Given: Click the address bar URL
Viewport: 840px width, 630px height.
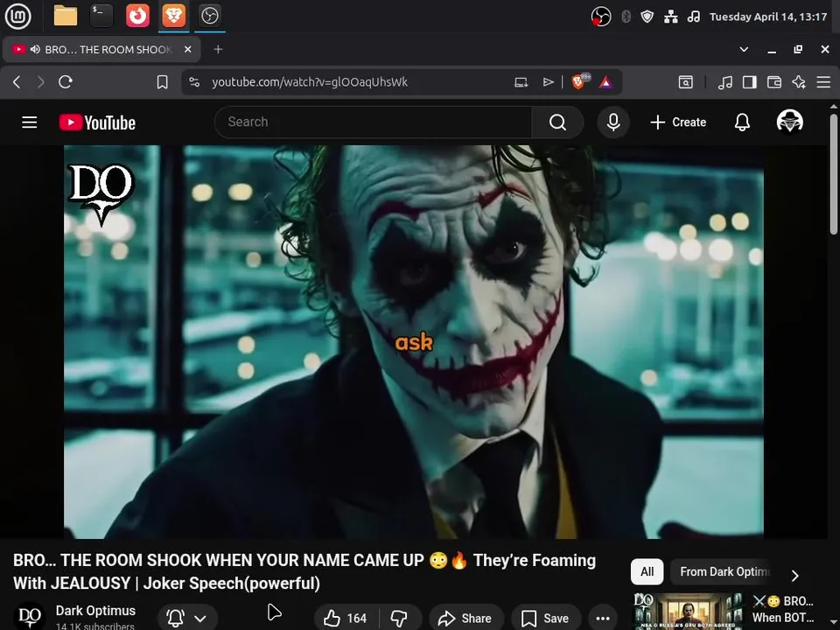Looking at the screenshot, I should pyautogui.click(x=310, y=82).
